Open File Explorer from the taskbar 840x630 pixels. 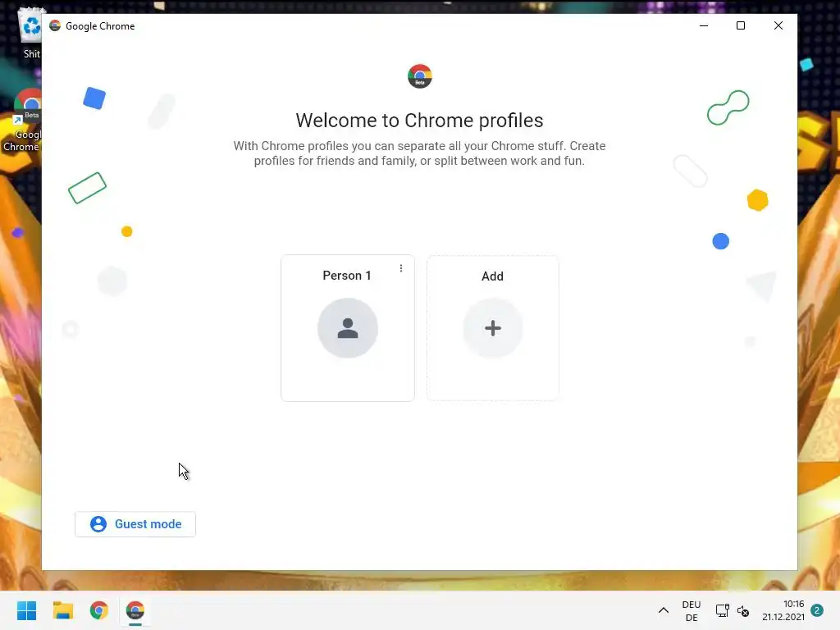[x=62, y=610]
